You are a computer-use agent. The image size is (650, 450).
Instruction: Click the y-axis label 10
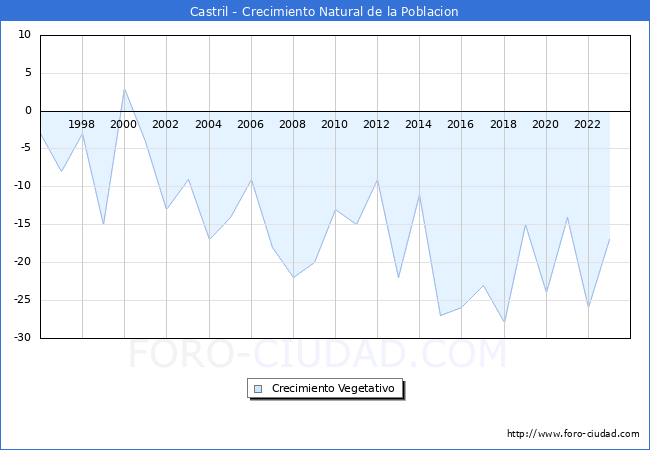pyautogui.click(x=25, y=35)
